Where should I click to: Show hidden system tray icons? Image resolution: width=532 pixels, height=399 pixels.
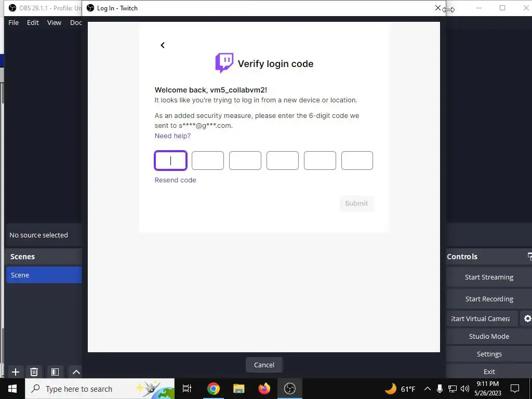428,389
